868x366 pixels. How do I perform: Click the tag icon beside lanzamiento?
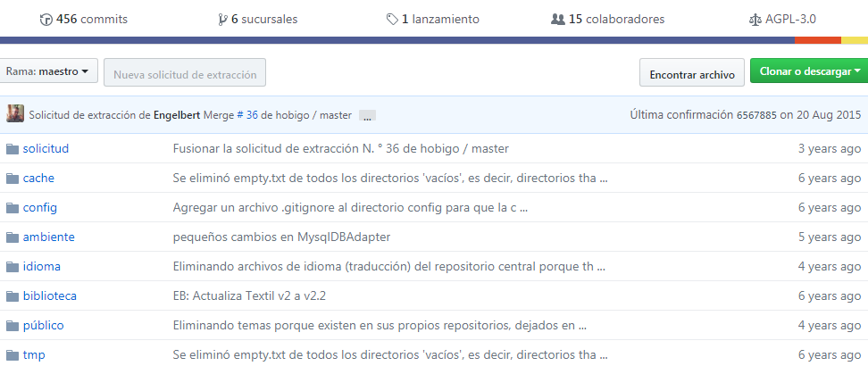click(392, 20)
